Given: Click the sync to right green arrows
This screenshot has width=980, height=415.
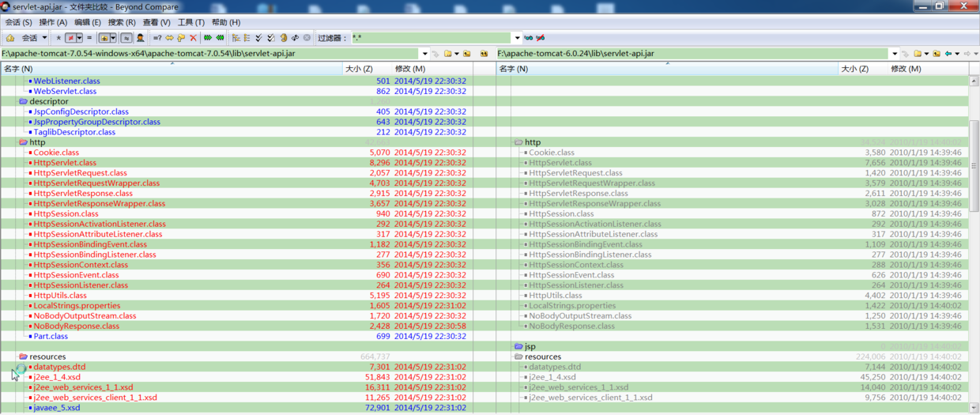Looking at the screenshot, I should click(208, 37).
